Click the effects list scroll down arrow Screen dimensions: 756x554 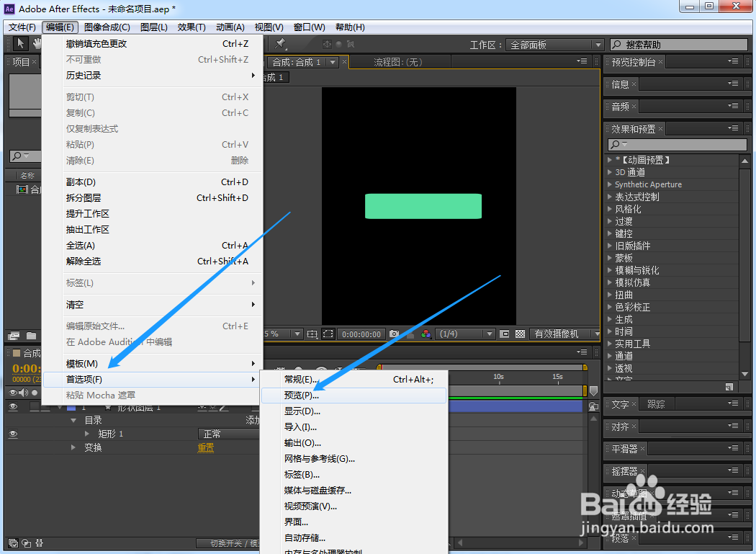(744, 374)
